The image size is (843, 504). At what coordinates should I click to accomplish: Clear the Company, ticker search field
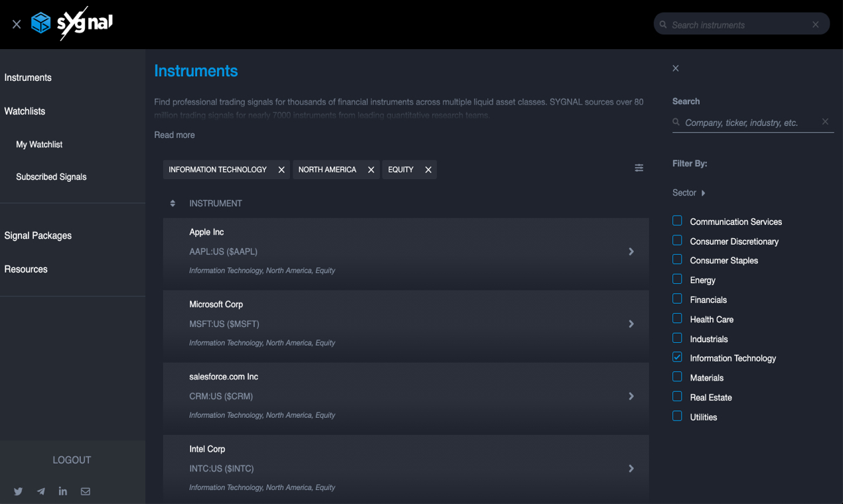pos(825,121)
